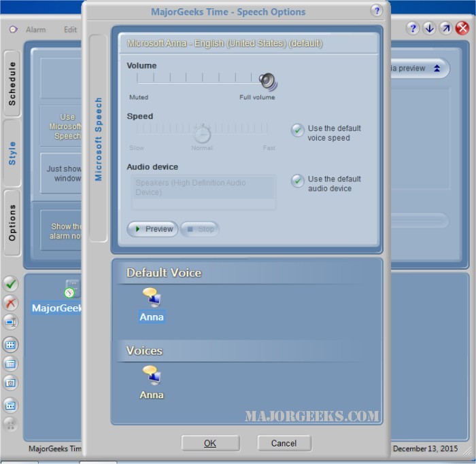
Task: Collapse the media preview double-arrow expander
Action: [437, 68]
